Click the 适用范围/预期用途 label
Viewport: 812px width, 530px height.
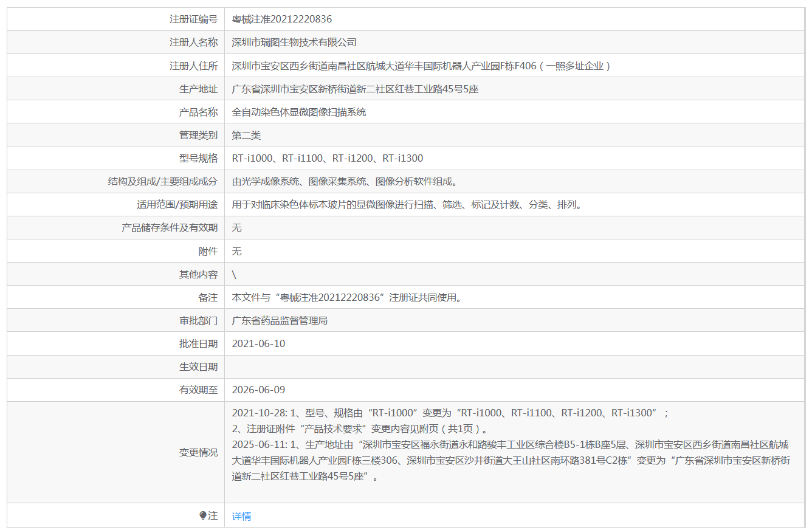(x=177, y=204)
